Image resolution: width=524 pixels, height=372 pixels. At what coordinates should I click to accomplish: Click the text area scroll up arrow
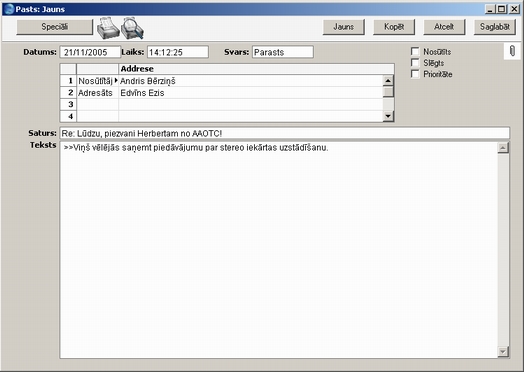point(503,148)
